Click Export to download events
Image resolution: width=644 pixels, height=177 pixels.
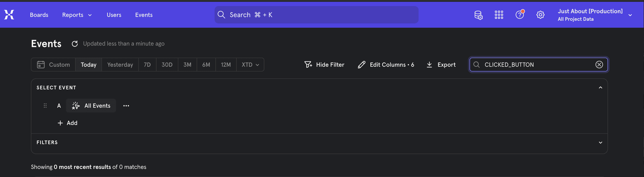point(441,65)
